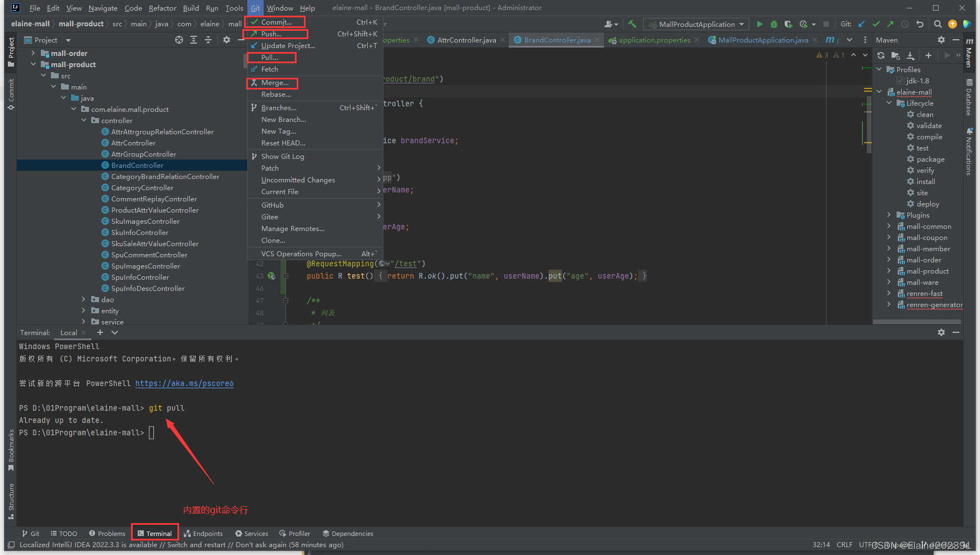Push commits with the Git green arrow icon
The image size is (980, 555).
pyautogui.click(x=890, y=24)
